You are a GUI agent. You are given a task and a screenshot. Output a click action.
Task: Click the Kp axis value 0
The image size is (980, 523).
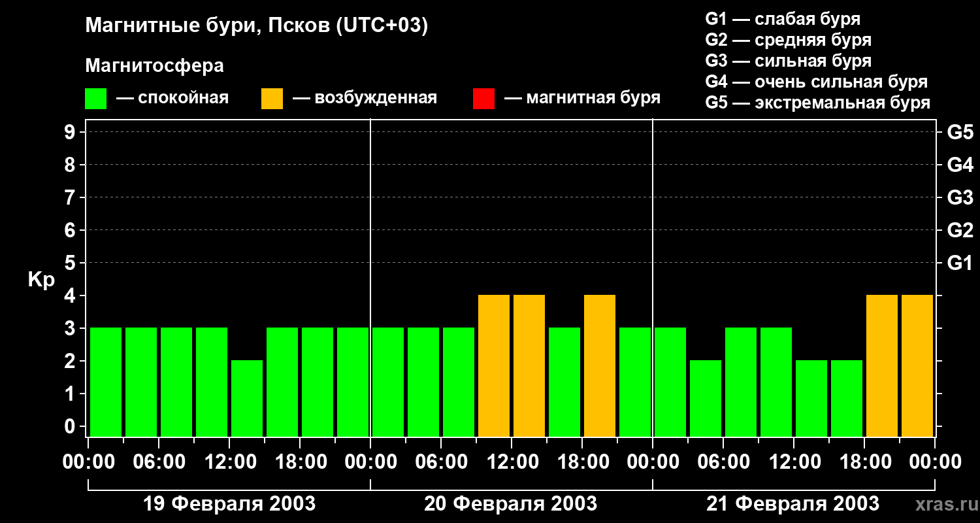pyautogui.click(x=71, y=426)
